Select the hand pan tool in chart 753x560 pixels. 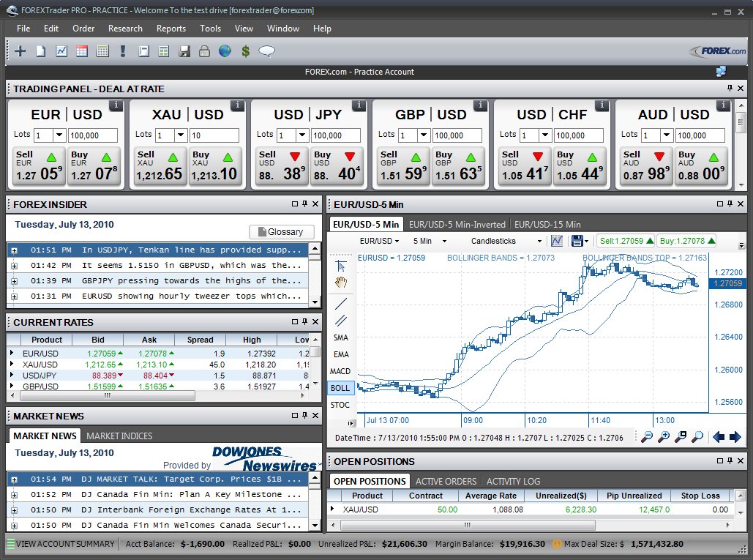341,282
